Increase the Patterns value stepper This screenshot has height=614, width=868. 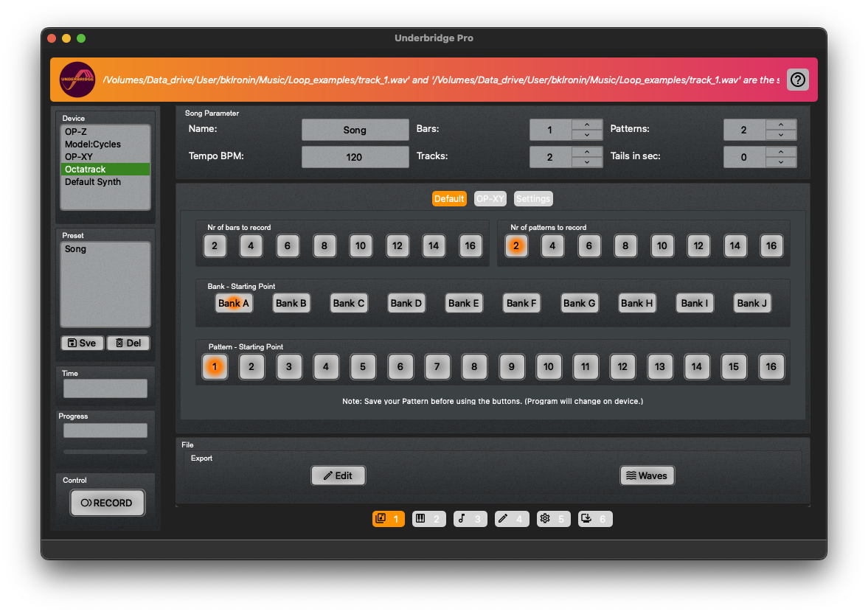pos(780,125)
